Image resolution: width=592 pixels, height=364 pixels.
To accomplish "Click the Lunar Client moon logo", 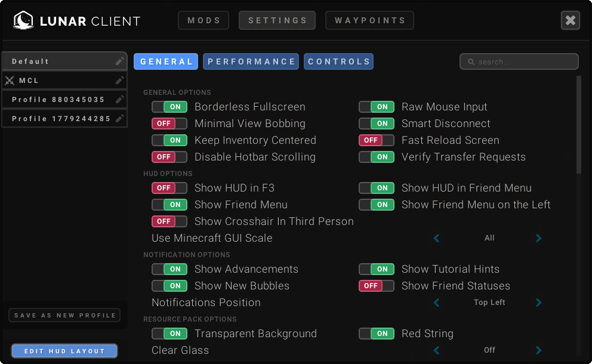I will click(x=23, y=21).
